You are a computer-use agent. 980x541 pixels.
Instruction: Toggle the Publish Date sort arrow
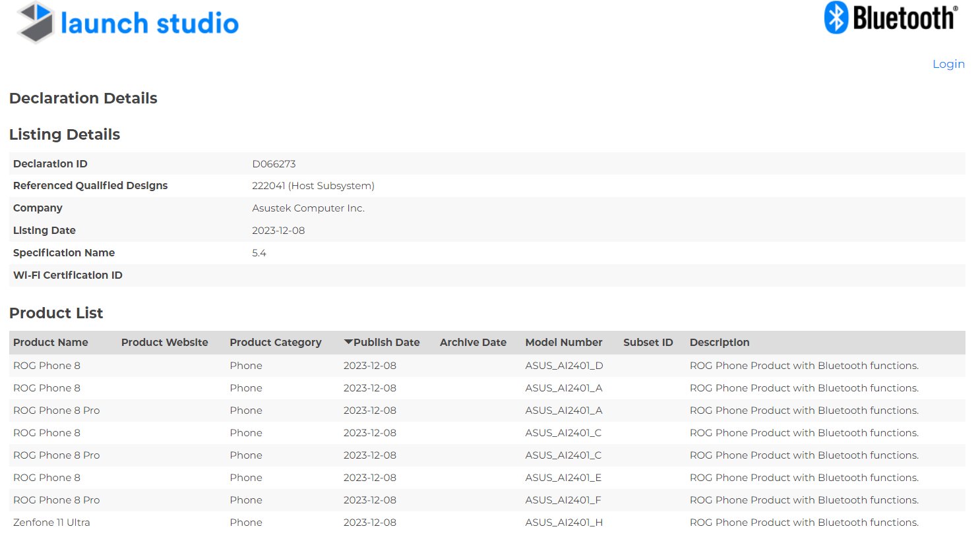pyautogui.click(x=349, y=342)
